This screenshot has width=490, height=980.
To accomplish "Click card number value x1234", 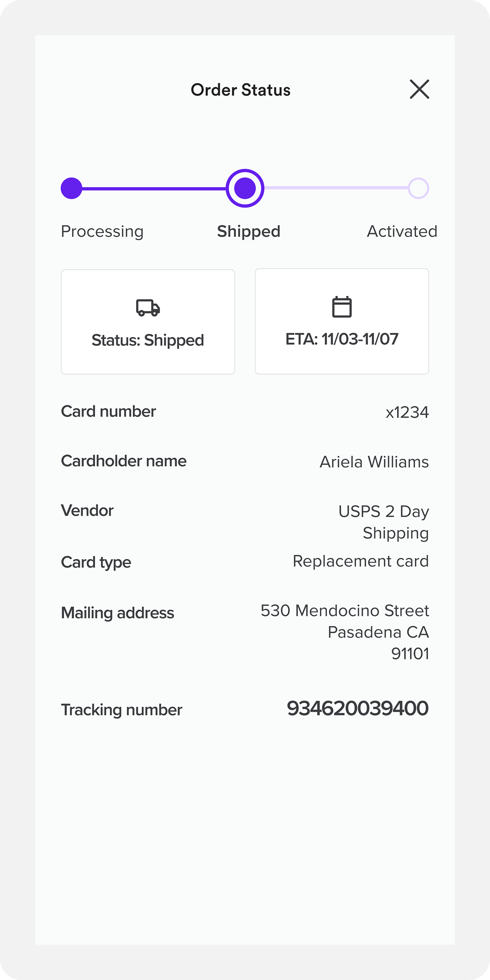I will pyautogui.click(x=407, y=412).
